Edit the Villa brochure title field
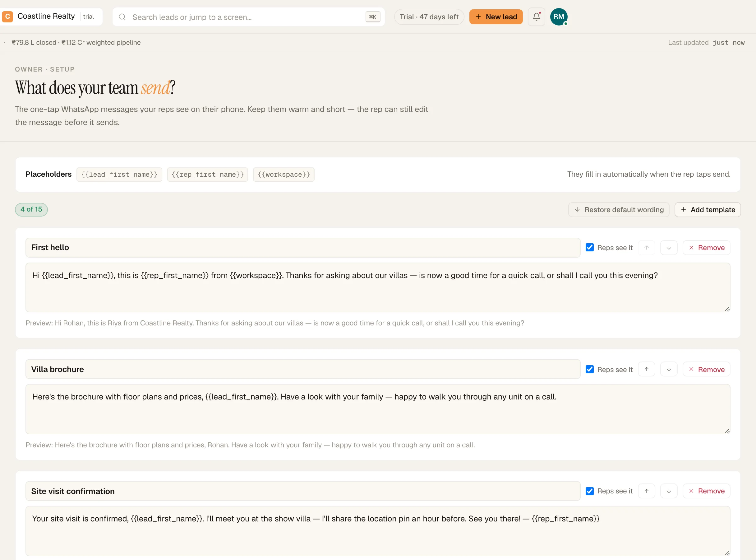The height and width of the screenshot is (560, 756). point(303,369)
